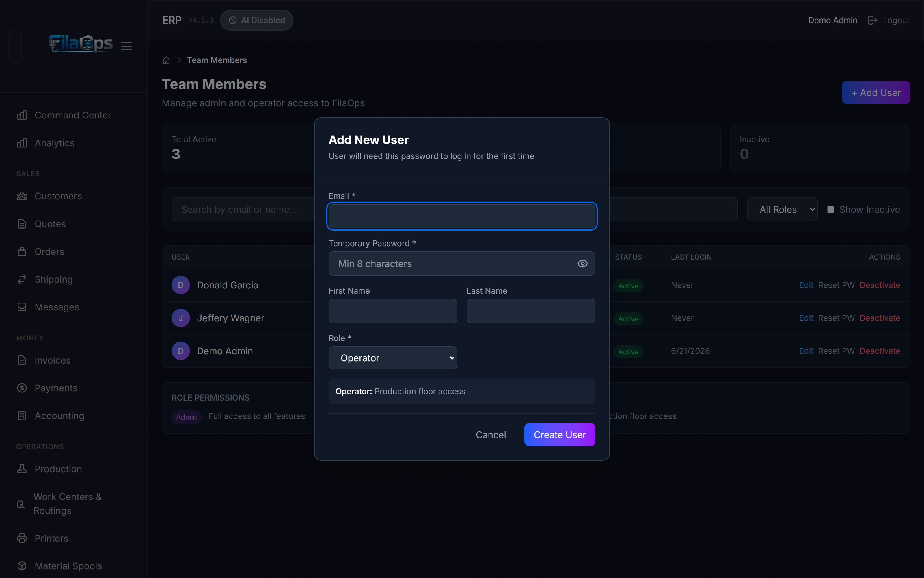This screenshot has width=924, height=578.
Task: Click the Customers people icon
Action: click(22, 196)
